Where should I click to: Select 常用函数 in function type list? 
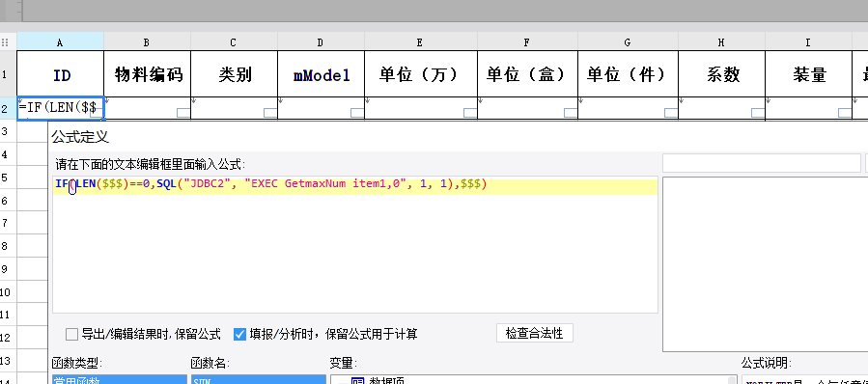pyautogui.click(x=120, y=380)
